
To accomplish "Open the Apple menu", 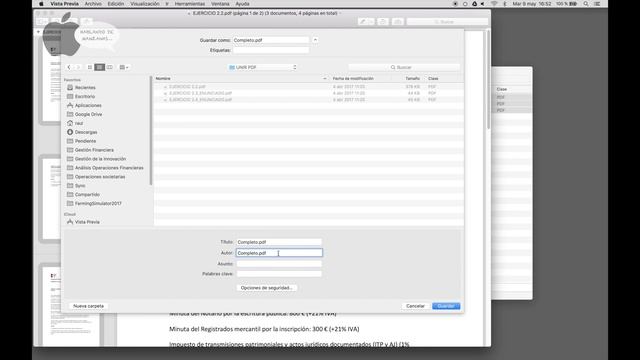I will tap(41, 4).
